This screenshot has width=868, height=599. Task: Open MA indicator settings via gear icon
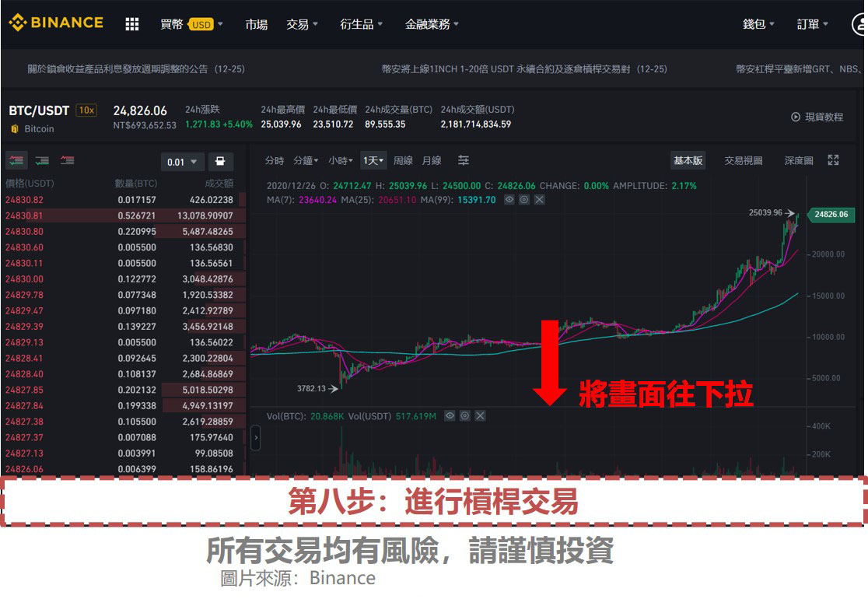pos(523,200)
